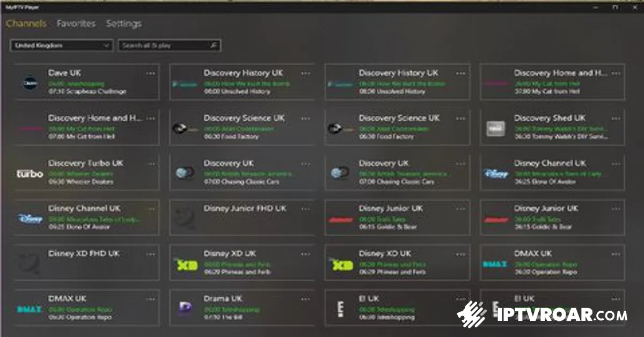Screen dimensions: 644x337
Task: Expand the United Kingdom country dropdown
Action: tap(61, 46)
